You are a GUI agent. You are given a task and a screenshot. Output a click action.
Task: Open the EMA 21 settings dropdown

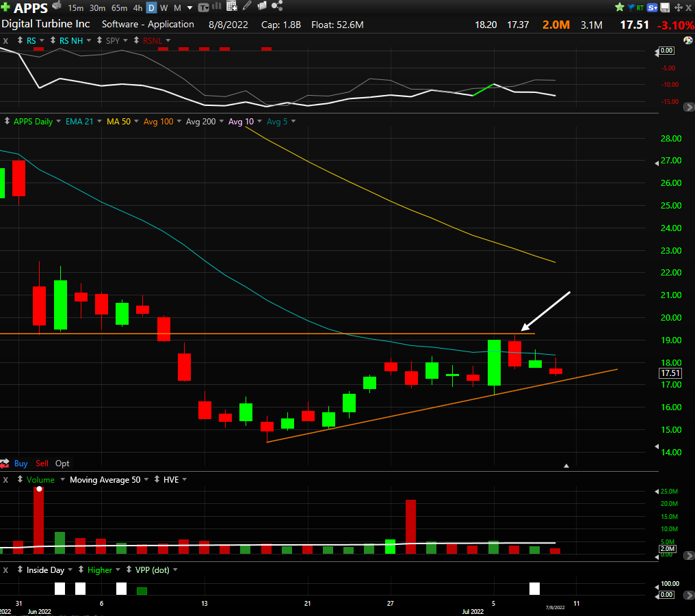99,121
